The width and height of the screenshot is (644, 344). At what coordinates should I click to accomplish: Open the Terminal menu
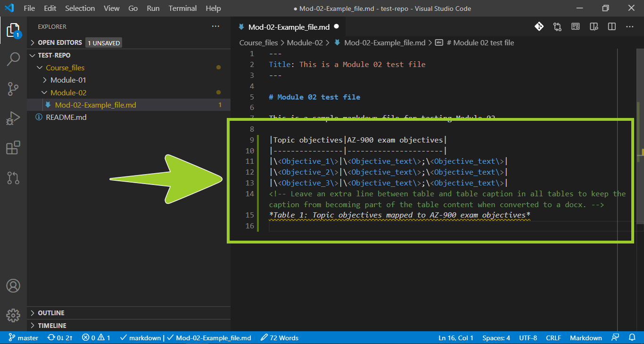click(183, 8)
